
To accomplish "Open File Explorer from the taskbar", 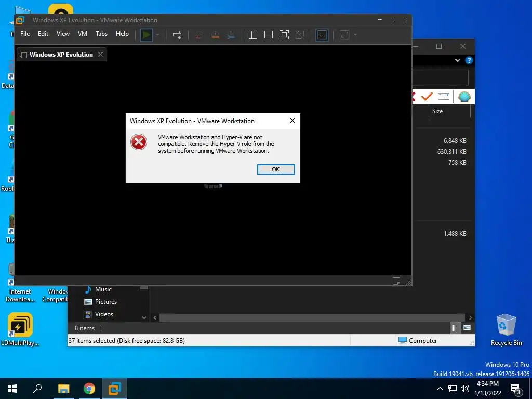I will (63, 389).
